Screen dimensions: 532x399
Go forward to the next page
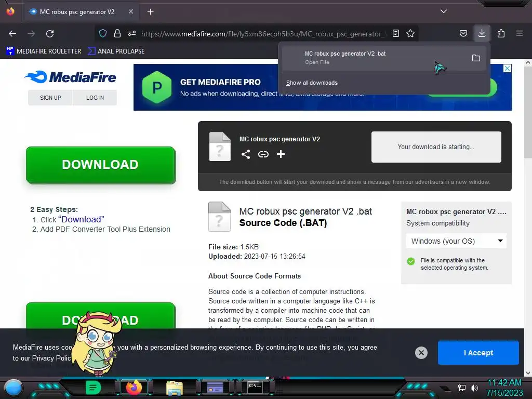(31, 34)
